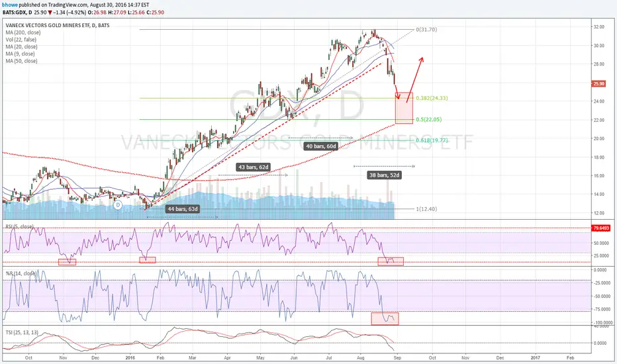Click the 2016 label on the time axis
Screen dimensions: 617x364
pyautogui.click(x=130, y=358)
